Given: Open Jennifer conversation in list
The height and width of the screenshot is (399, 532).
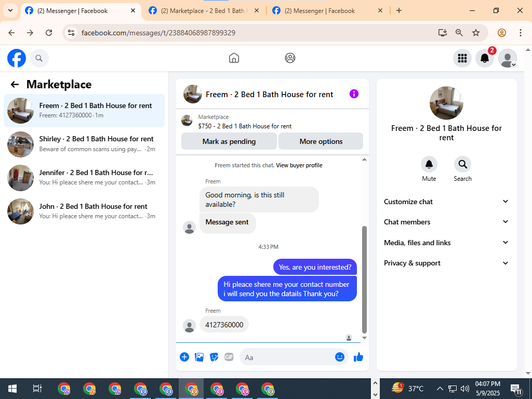Looking at the screenshot, I should (84, 178).
